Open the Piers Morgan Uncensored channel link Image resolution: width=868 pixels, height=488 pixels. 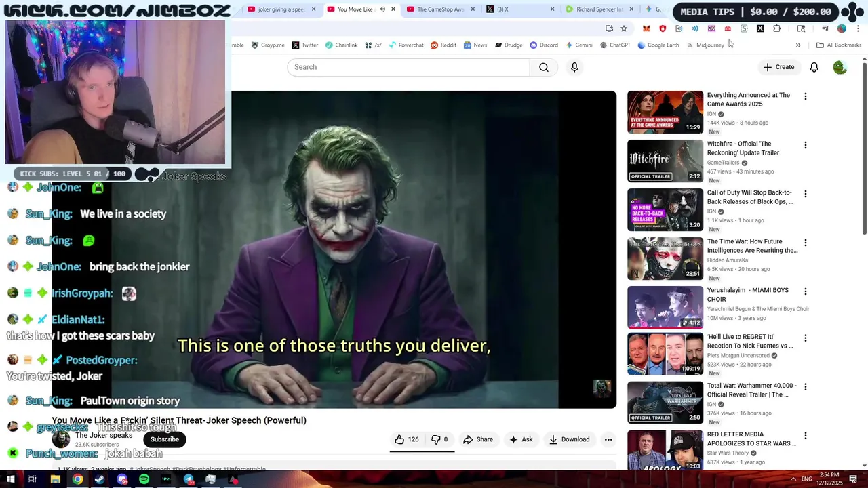pos(738,355)
